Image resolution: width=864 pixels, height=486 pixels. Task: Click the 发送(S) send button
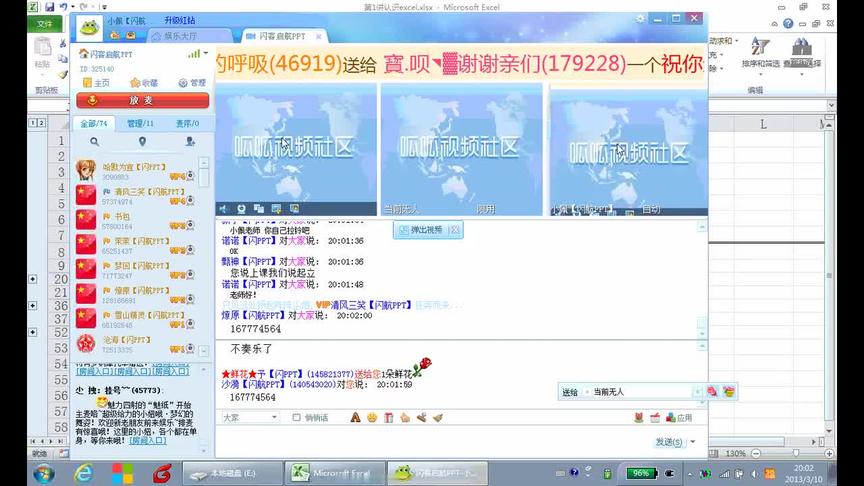point(668,442)
